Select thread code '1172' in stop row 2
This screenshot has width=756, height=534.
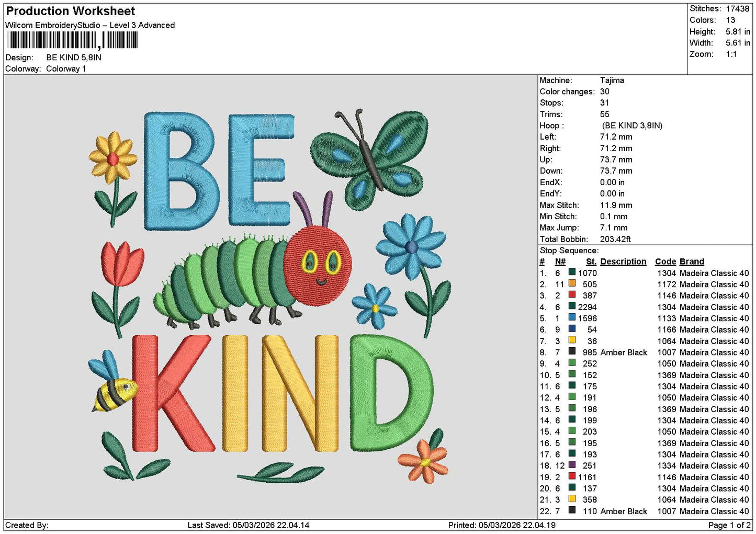(667, 285)
